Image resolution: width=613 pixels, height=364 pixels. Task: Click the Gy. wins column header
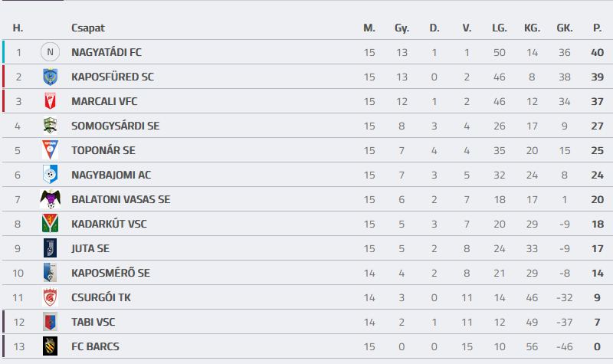pos(402,28)
